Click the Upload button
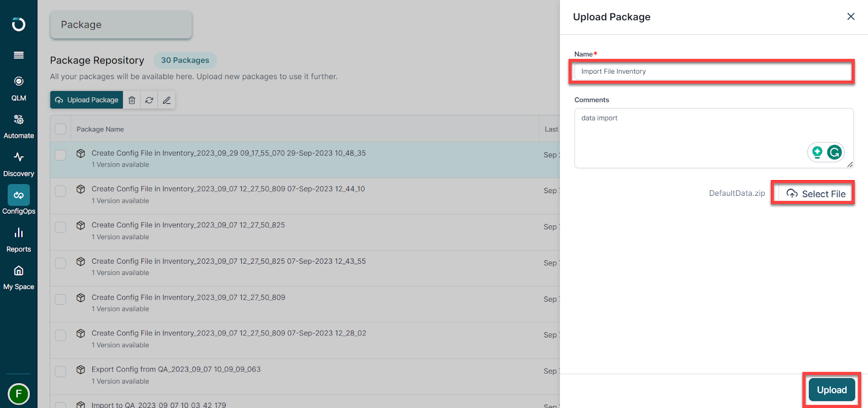868x408 pixels. pos(832,390)
